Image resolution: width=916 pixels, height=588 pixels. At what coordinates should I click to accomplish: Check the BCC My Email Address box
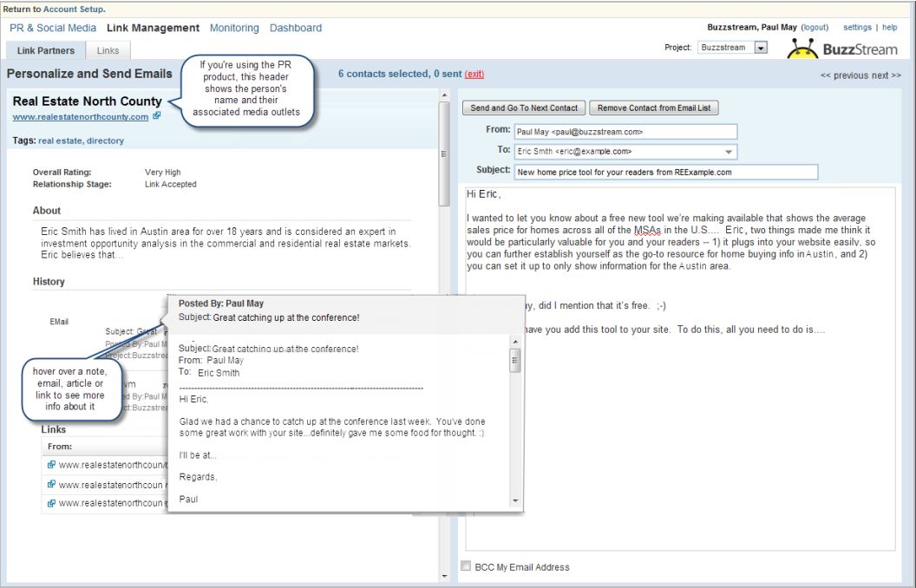click(466, 565)
